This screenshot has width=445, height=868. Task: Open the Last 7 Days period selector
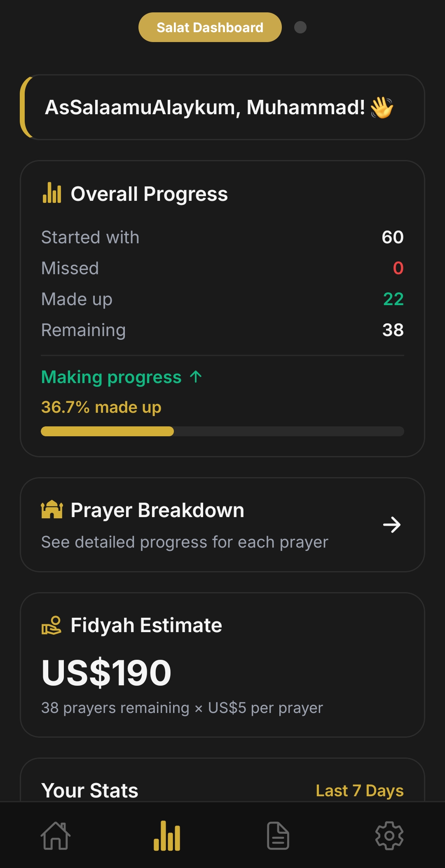coord(359,790)
